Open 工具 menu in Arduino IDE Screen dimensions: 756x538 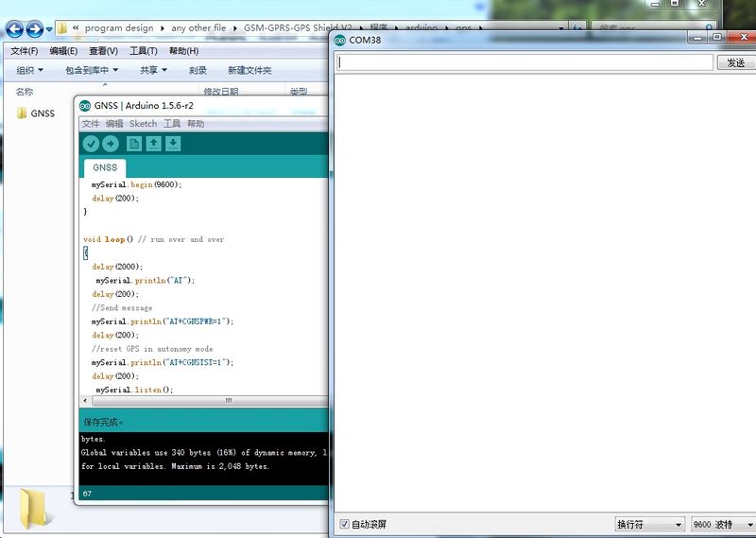(x=172, y=124)
